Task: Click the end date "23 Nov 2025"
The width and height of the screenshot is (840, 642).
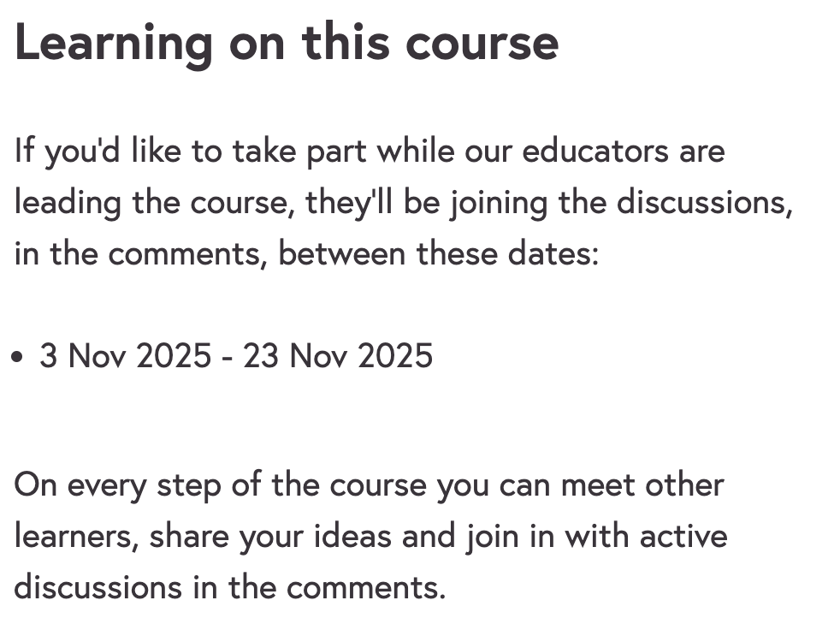Action: 338,356
